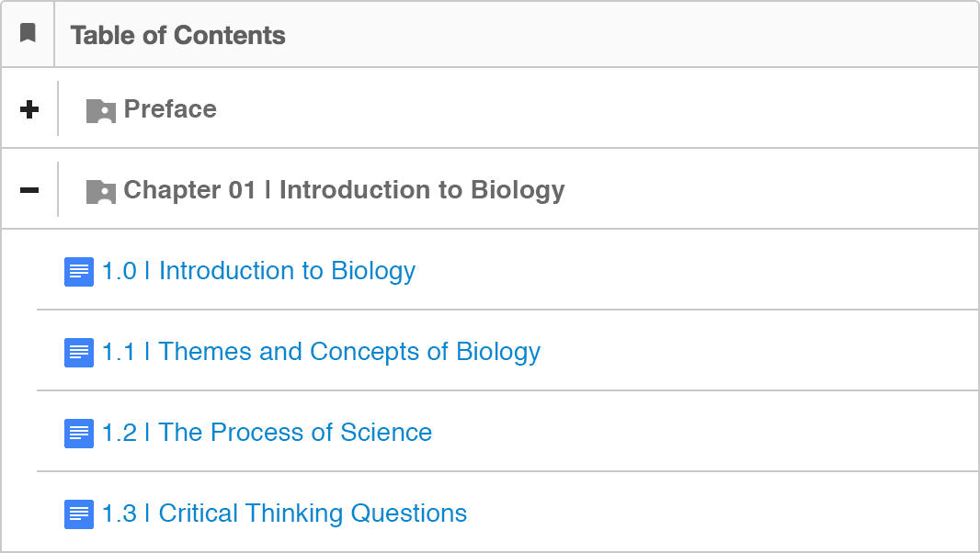Image resolution: width=980 pixels, height=553 pixels.
Task: Open 1.1 Themes and Concepts of Biology
Action: point(321,352)
